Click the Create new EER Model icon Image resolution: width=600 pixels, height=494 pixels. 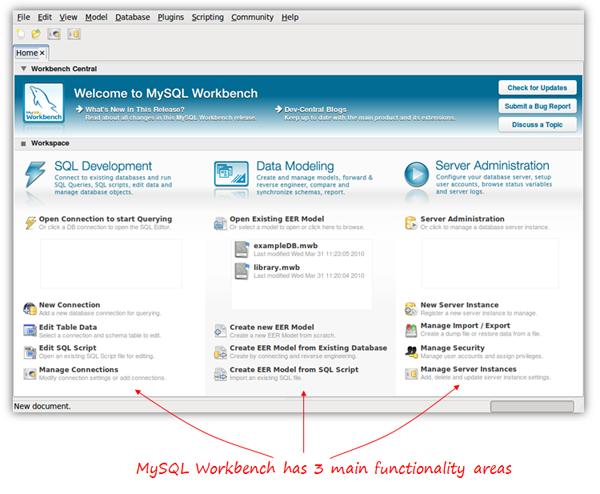point(220,331)
